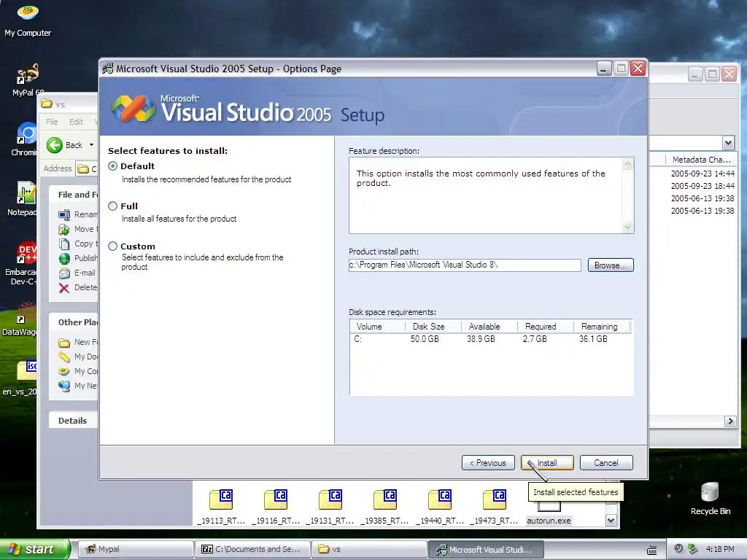
Task: Click the My Documents place icon in vs window
Action: click(x=64, y=357)
